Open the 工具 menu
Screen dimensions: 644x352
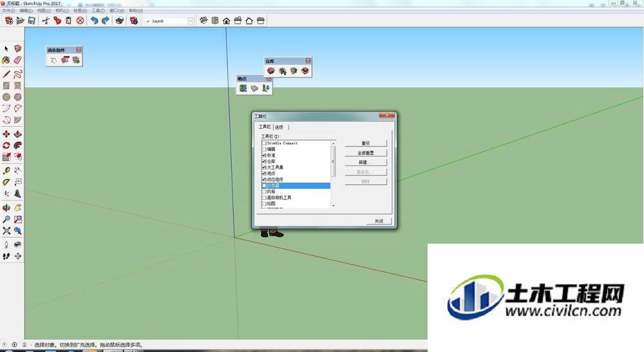click(98, 10)
